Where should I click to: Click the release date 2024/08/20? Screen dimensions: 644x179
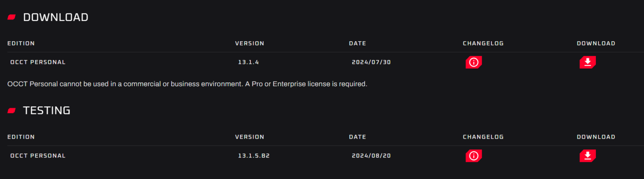click(371, 156)
